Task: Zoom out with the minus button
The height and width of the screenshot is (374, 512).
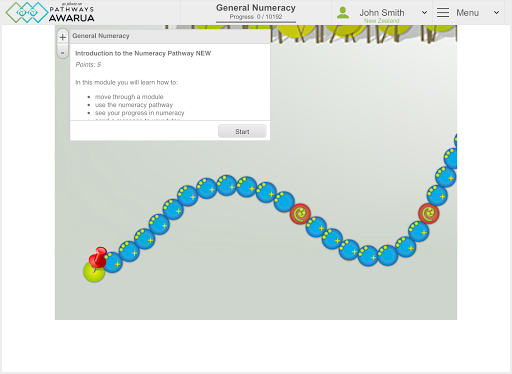Action: click(x=62, y=52)
